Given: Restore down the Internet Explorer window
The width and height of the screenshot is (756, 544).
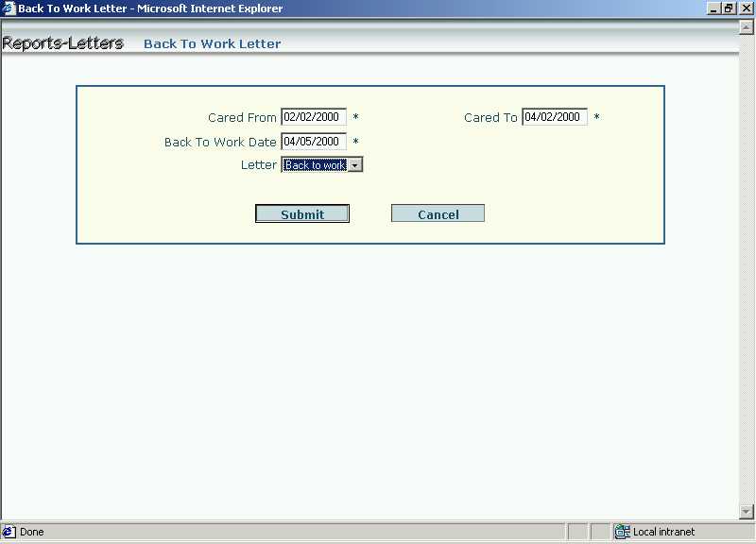Looking at the screenshot, I should [x=728, y=8].
